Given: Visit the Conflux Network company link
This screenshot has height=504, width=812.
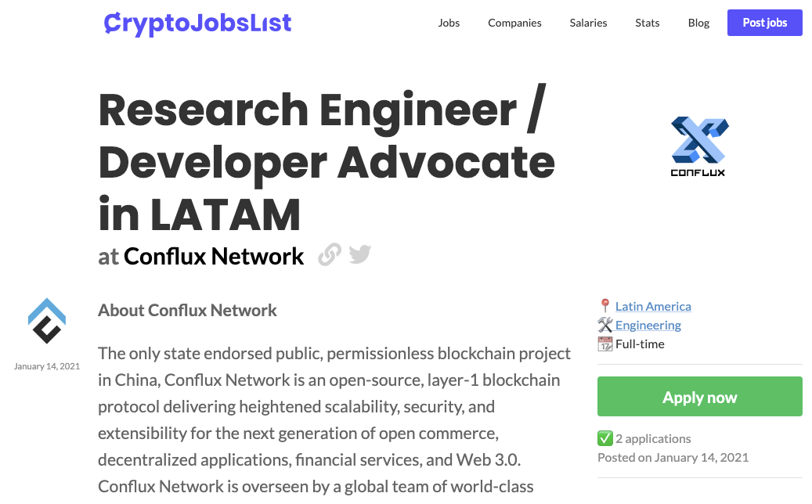Looking at the screenshot, I should [x=213, y=256].
